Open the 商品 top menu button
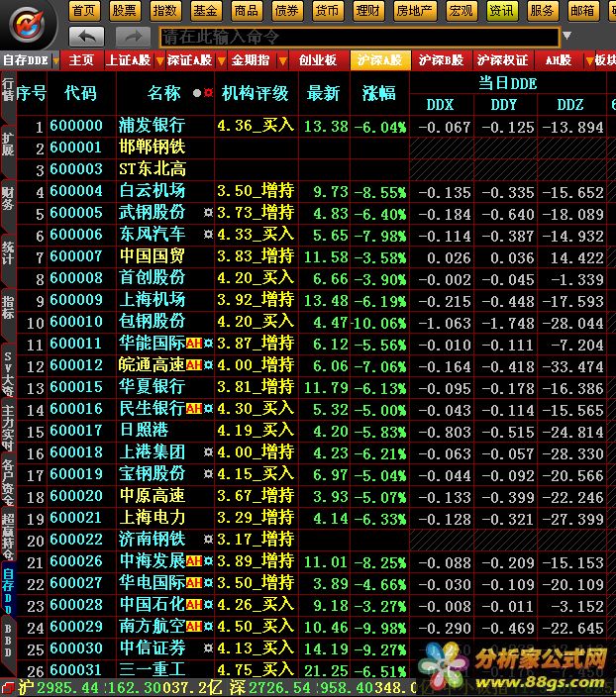The width and height of the screenshot is (616, 697). pos(247,10)
